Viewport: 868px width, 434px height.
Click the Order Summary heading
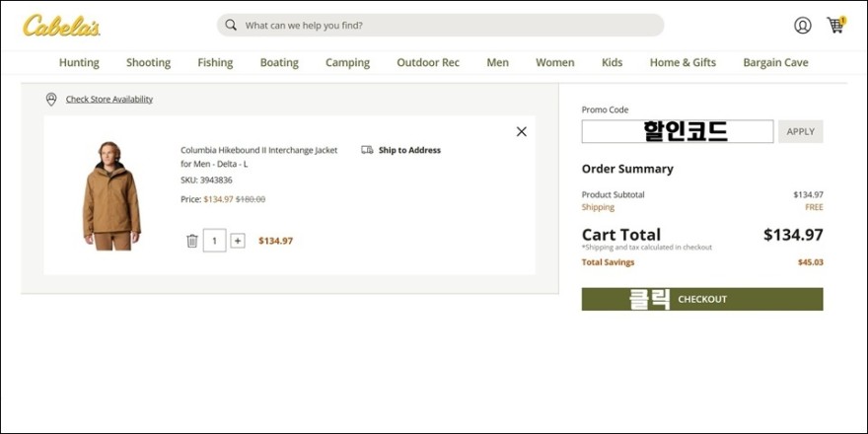(x=627, y=169)
